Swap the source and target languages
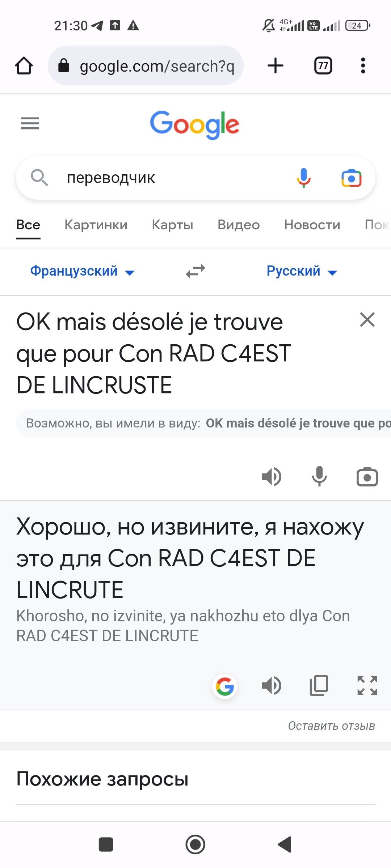391x868 pixels. coord(195,271)
